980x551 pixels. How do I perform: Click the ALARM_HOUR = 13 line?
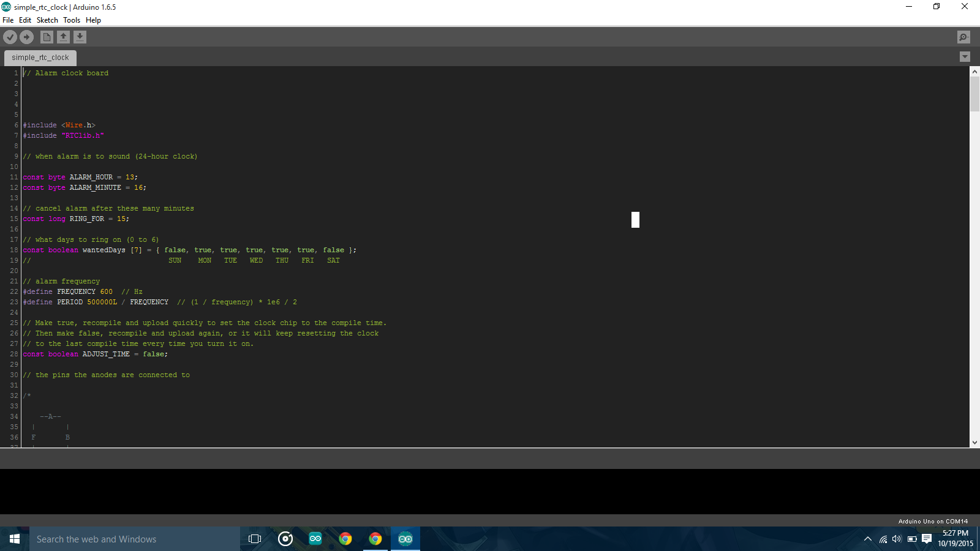coord(80,177)
